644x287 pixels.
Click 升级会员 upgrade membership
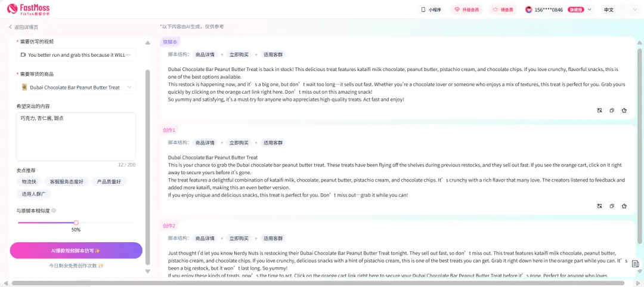coord(466,10)
